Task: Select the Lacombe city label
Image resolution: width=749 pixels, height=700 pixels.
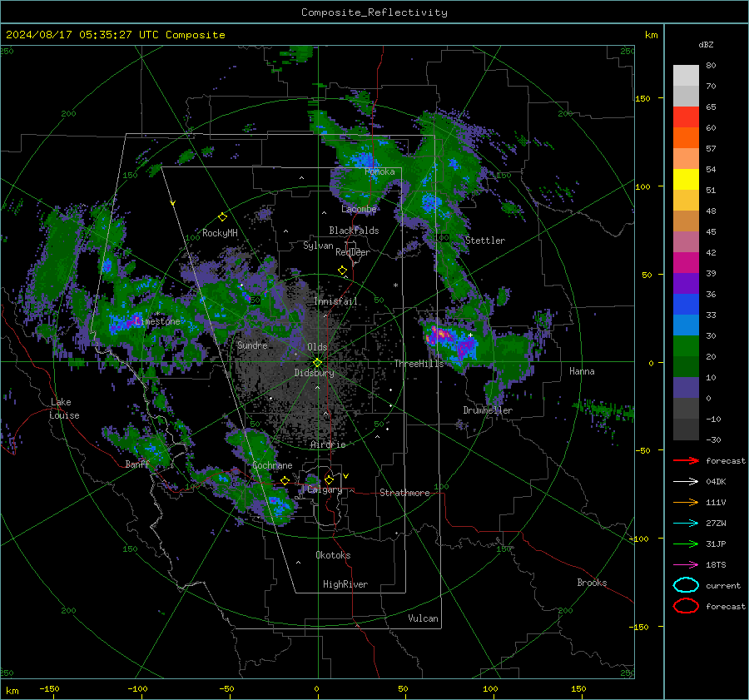Action: click(x=359, y=209)
